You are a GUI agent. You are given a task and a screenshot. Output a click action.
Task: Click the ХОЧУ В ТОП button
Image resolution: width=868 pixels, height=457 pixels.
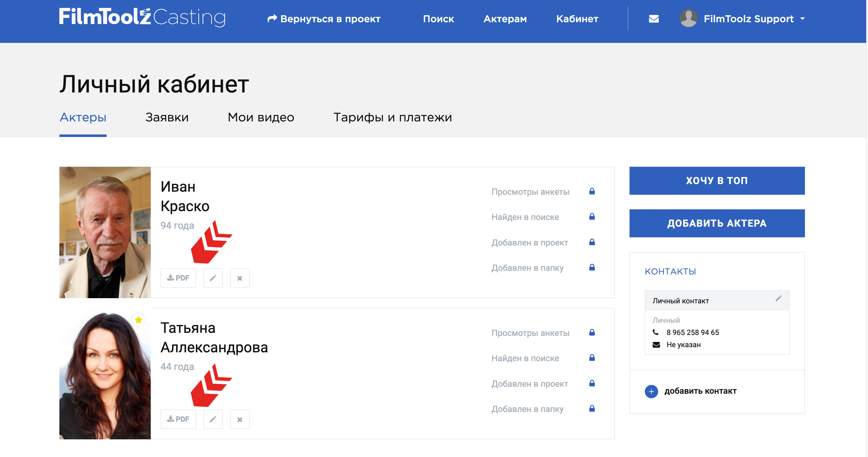pyautogui.click(x=717, y=181)
